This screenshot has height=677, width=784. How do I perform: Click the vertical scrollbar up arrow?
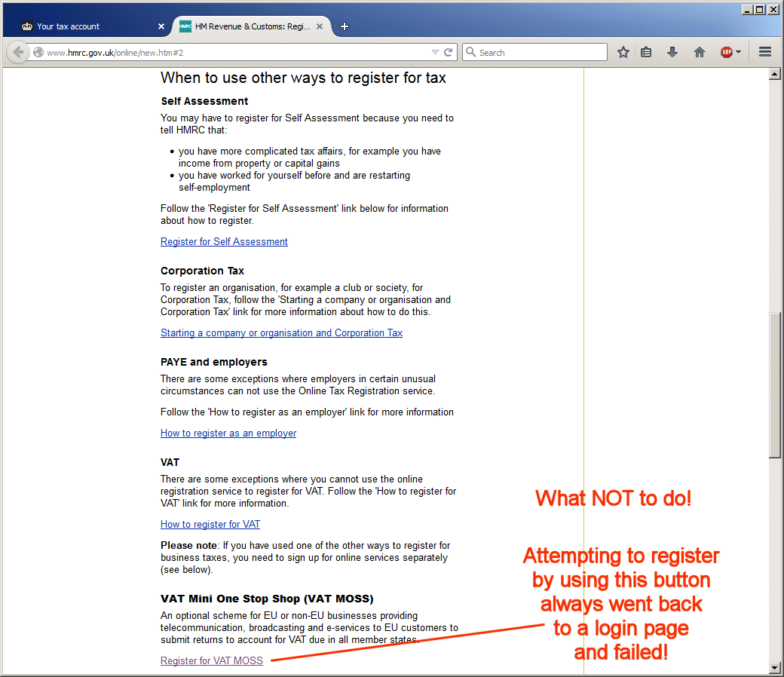coord(774,74)
